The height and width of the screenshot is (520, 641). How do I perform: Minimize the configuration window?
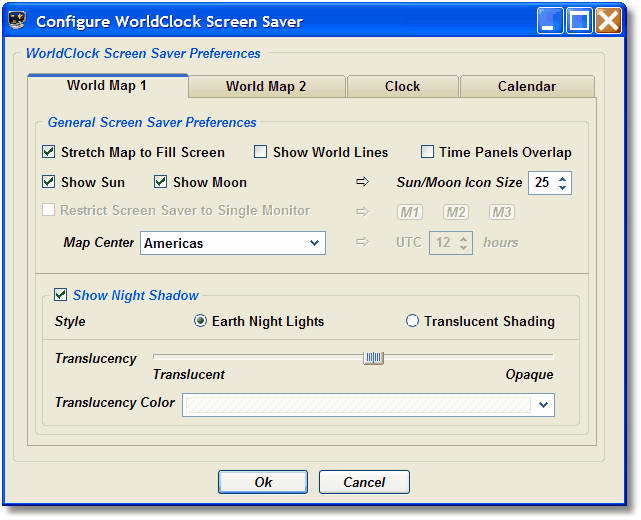[x=549, y=20]
